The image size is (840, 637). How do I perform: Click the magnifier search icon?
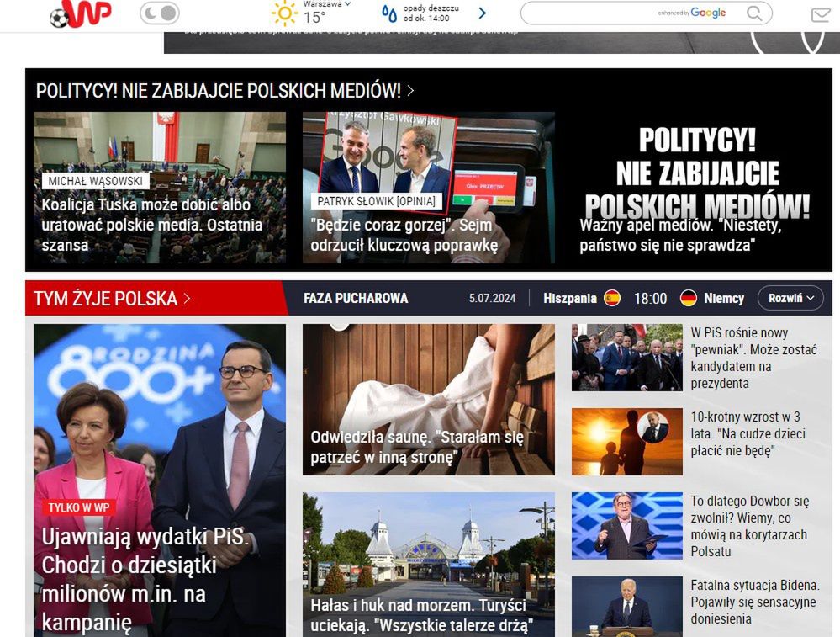coord(754,13)
